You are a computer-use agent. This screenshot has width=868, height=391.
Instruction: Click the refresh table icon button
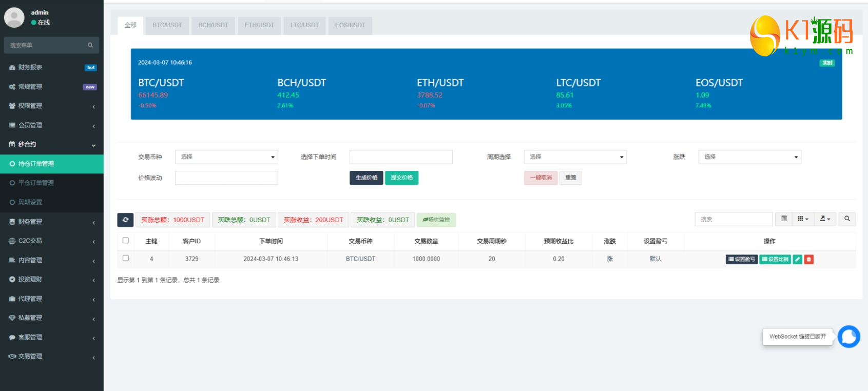[125, 220]
